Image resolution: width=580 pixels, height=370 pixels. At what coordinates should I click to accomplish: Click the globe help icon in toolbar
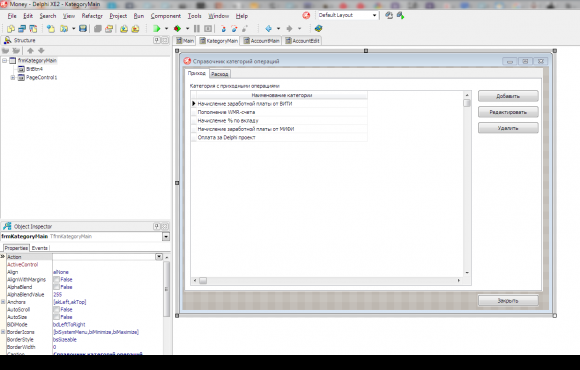[x=318, y=28]
